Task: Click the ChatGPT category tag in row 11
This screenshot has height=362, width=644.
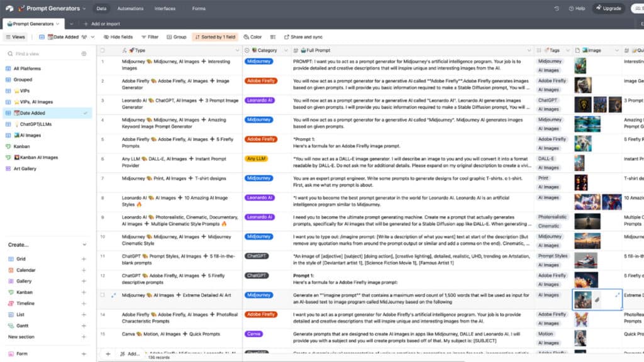Action: (257, 256)
